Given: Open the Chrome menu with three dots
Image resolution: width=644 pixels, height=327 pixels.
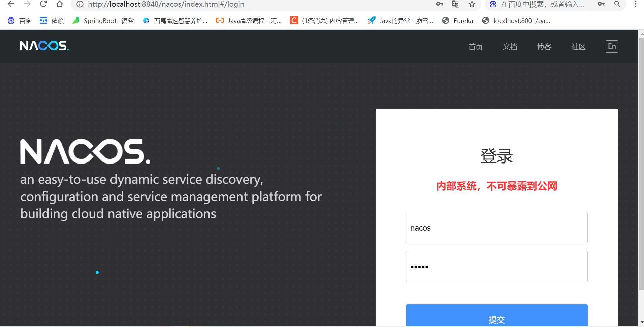Looking at the screenshot, I should (635, 4).
